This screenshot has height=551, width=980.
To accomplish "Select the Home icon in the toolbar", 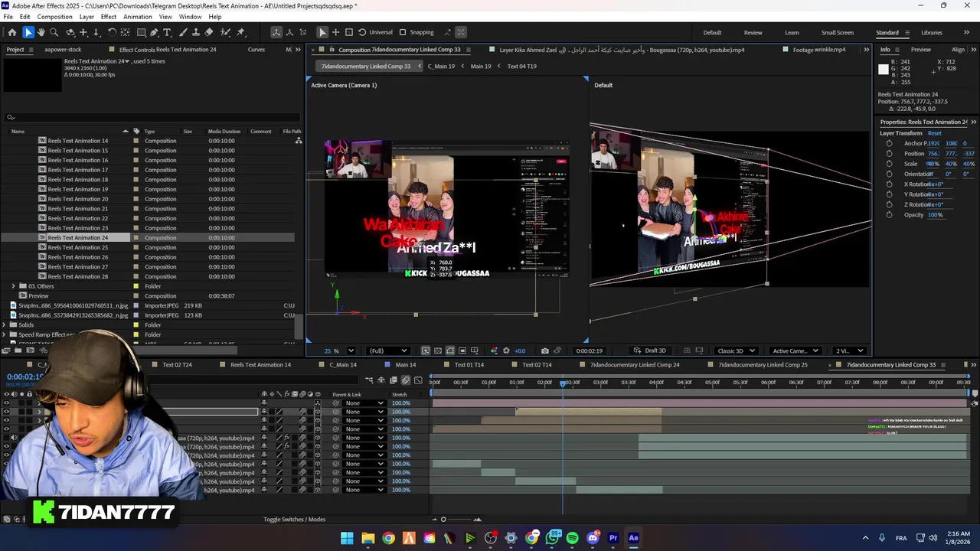I will (x=11, y=32).
